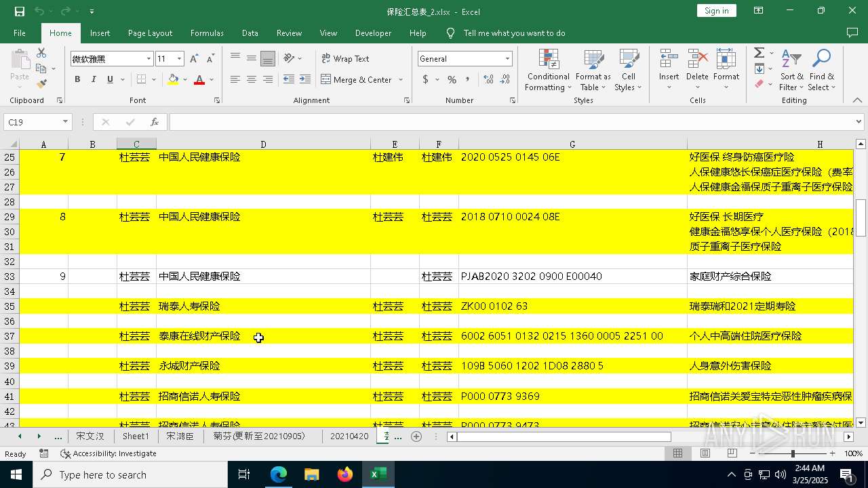Open Format cells menu
The width and height of the screenshot is (868, 488).
coord(726,70)
